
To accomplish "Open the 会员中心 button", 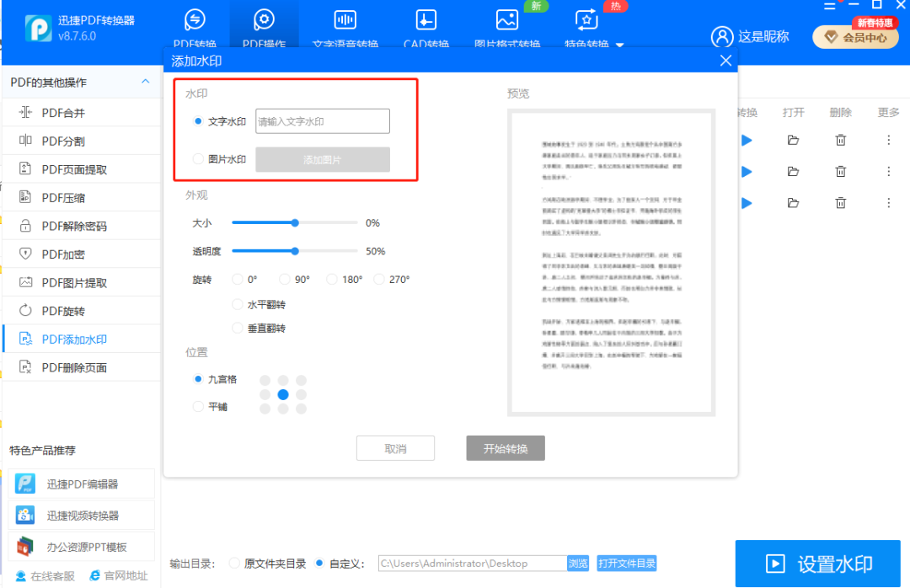I will (x=855, y=37).
